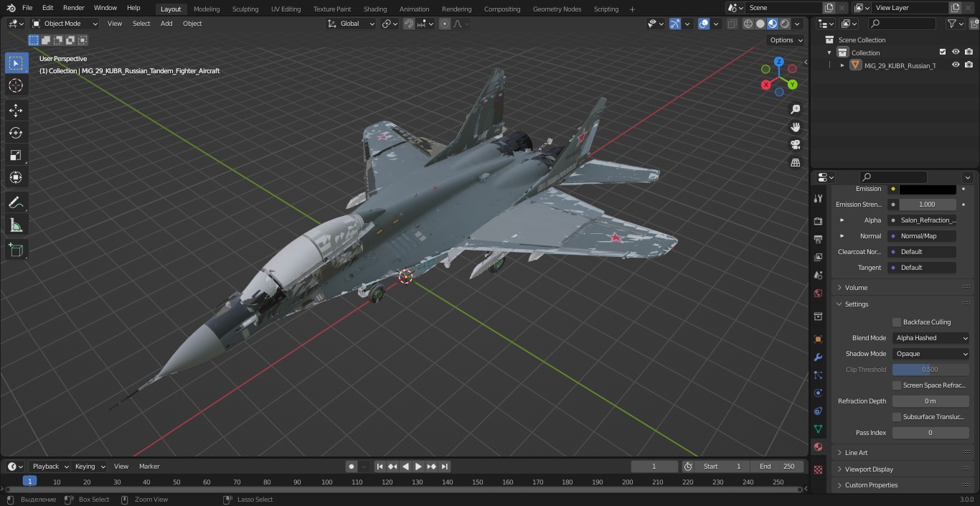Switch to Material Preview shading
The image size is (980, 506).
point(773,24)
